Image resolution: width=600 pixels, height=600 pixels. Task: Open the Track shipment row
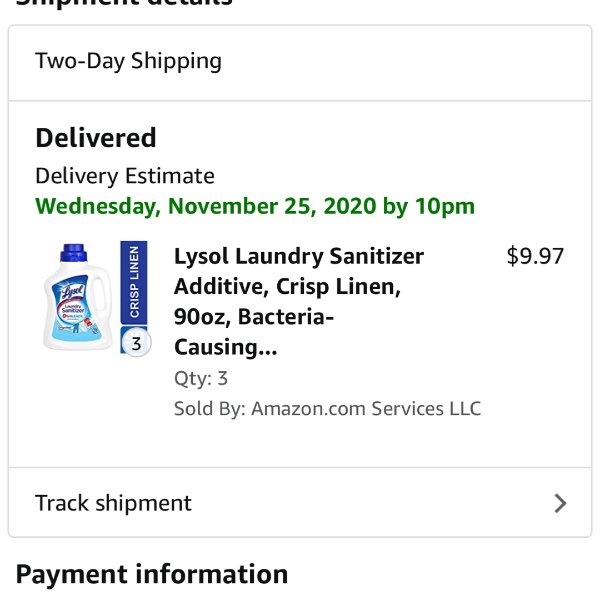coord(300,502)
